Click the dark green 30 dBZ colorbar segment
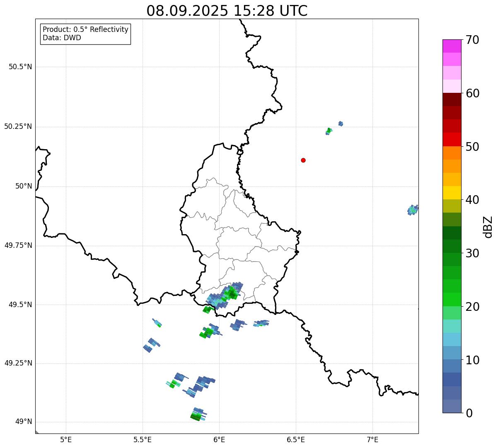 452,246
